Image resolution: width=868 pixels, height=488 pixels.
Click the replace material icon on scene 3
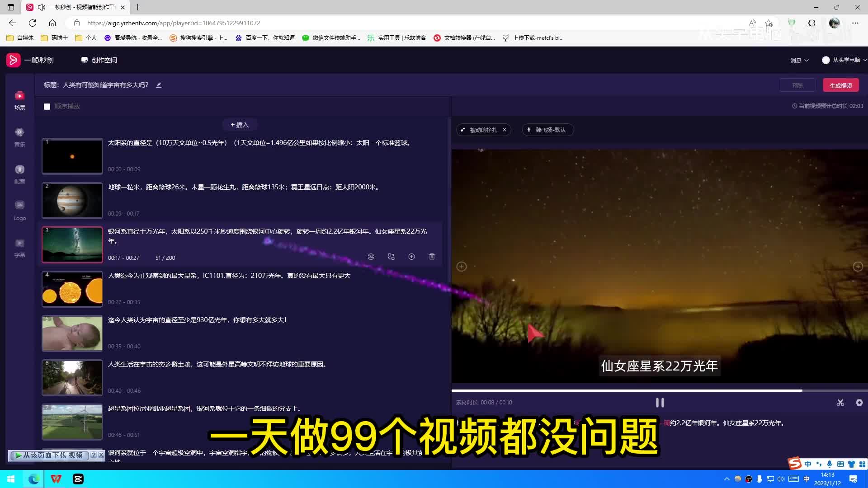pyautogui.click(x=391, y=257)
